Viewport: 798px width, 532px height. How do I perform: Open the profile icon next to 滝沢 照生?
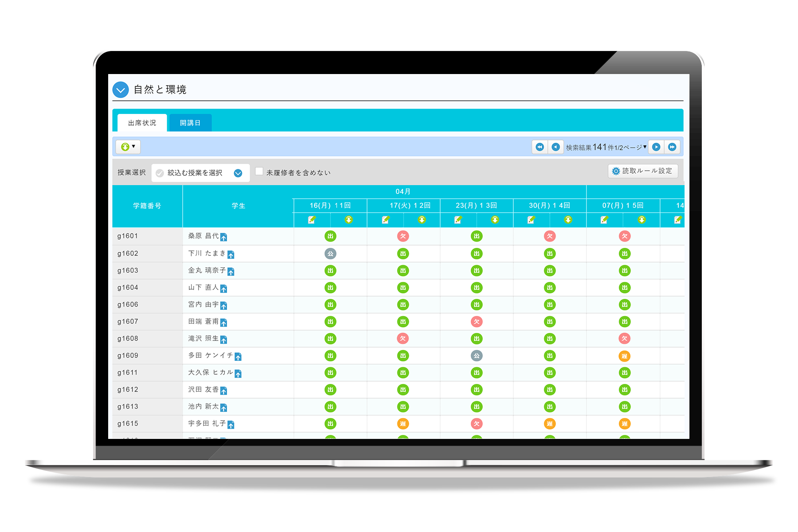coord(223,340)
